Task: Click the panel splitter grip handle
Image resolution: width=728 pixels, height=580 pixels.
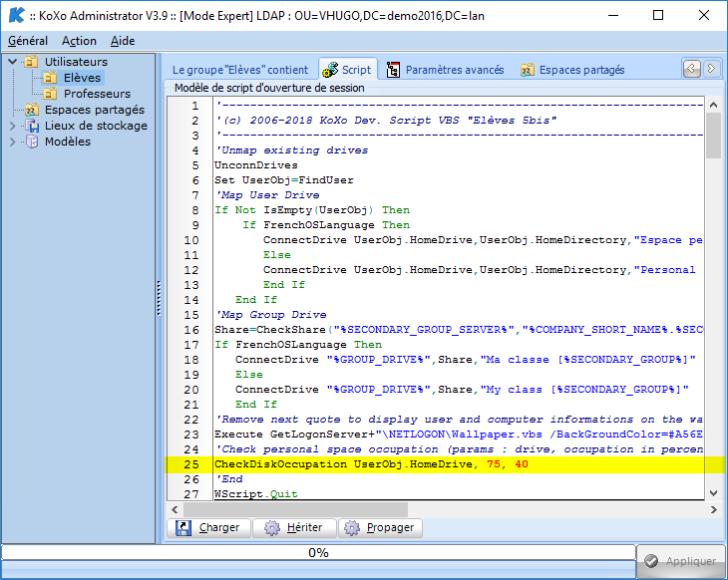Action: (159, 298)
